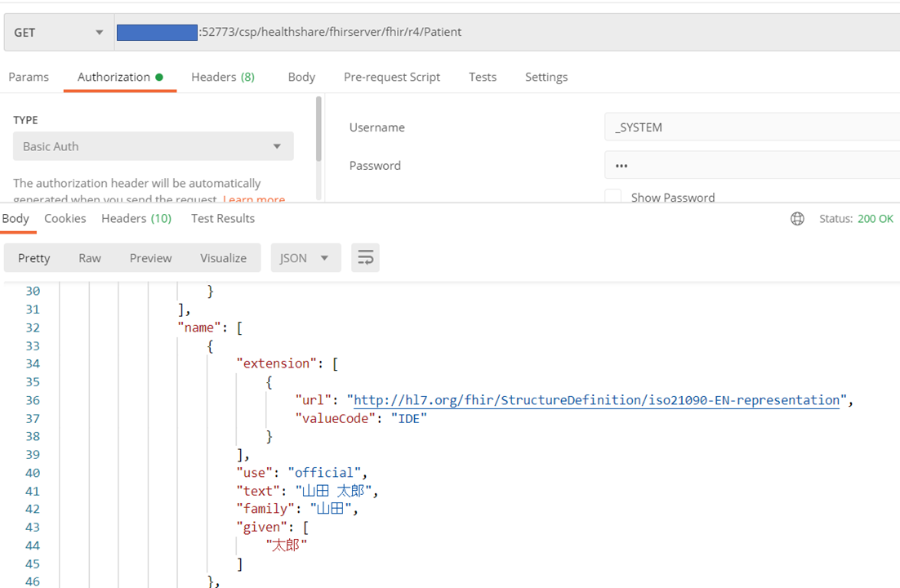Viewport: 900px width, 588px height.
Task: Open the Pre-request Script tab
Action: 391,77
